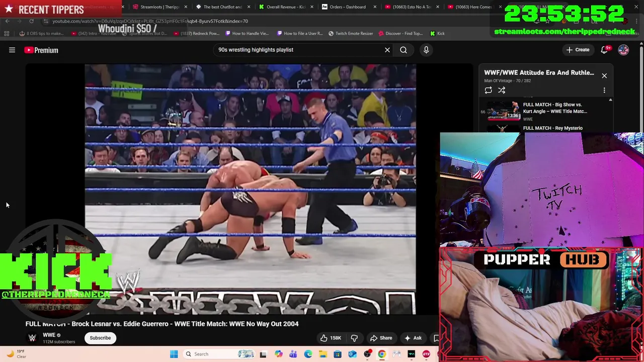The width and height of the screenshot is (644, 362).
Task: Open How to File a User R... bookmark
Action: click(300, 34)
